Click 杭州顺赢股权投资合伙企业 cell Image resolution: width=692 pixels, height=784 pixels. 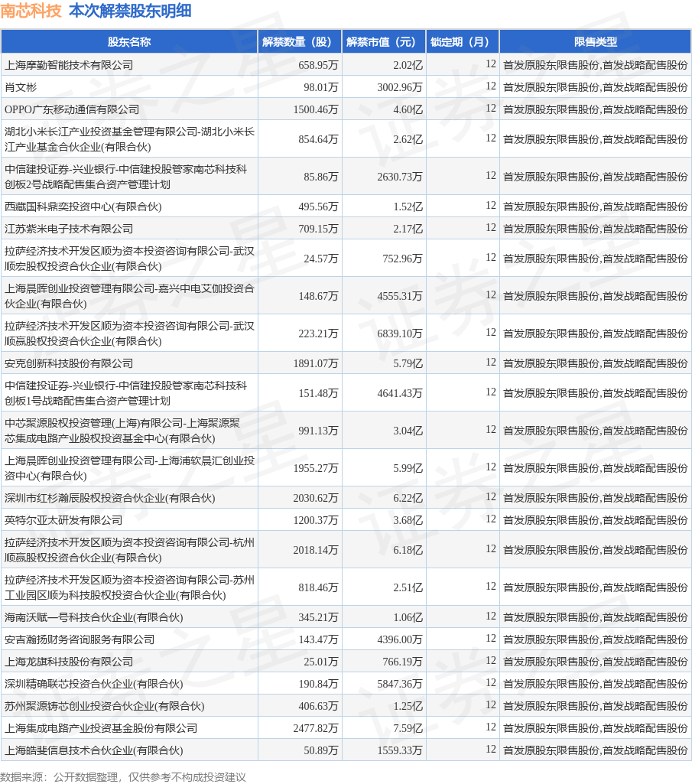[x=129, y=550]
